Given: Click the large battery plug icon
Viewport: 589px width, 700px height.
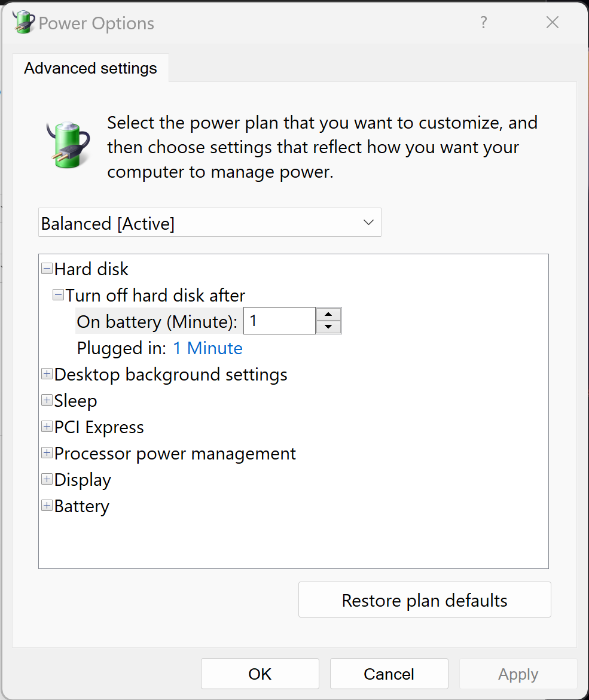Looking at the screenshot, I should click(x=69, y=143).
